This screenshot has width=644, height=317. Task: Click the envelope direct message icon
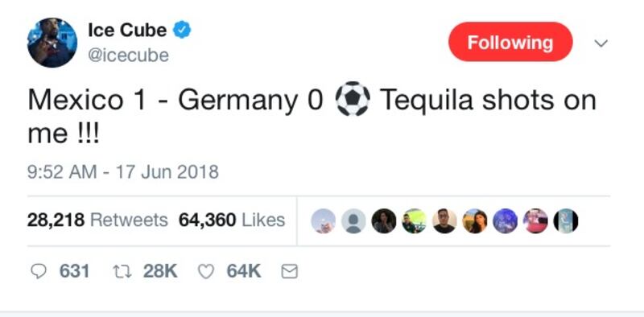(x=290, y=271)
